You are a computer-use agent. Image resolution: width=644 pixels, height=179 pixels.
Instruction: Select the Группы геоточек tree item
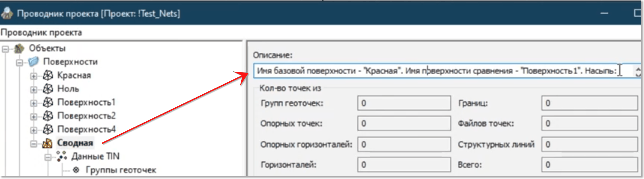pos(121,170)
